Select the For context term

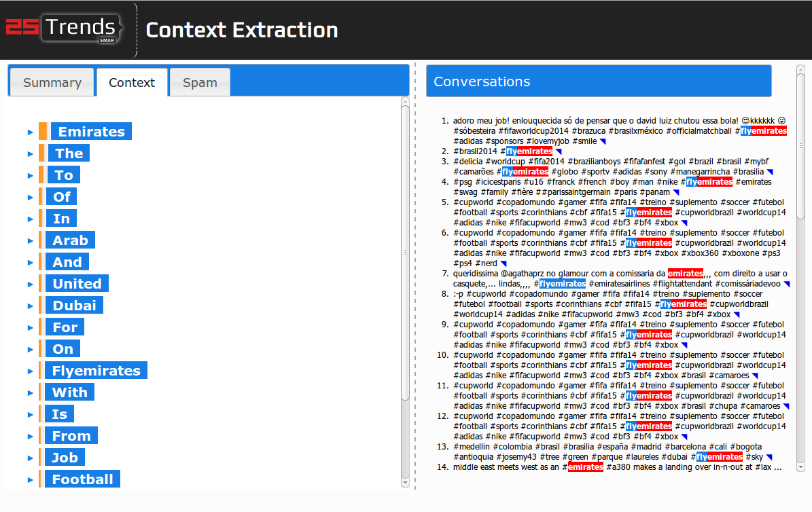tap(65, 327)
